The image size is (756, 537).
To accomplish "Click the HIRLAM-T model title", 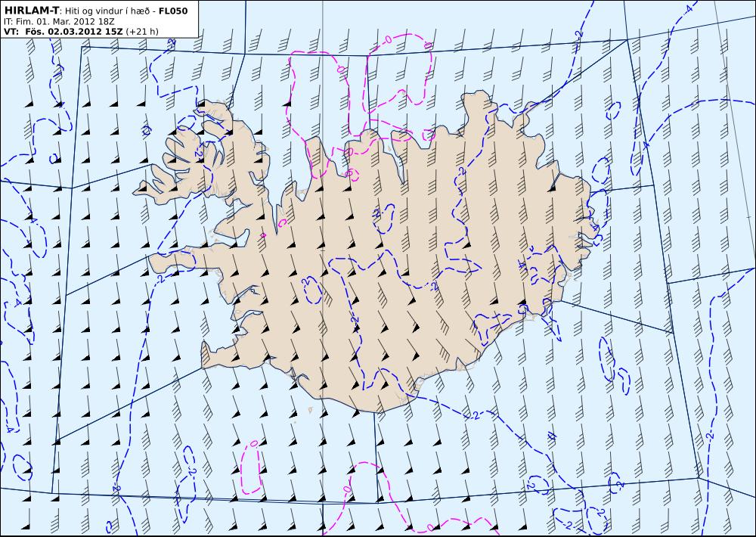I will 31,11.
